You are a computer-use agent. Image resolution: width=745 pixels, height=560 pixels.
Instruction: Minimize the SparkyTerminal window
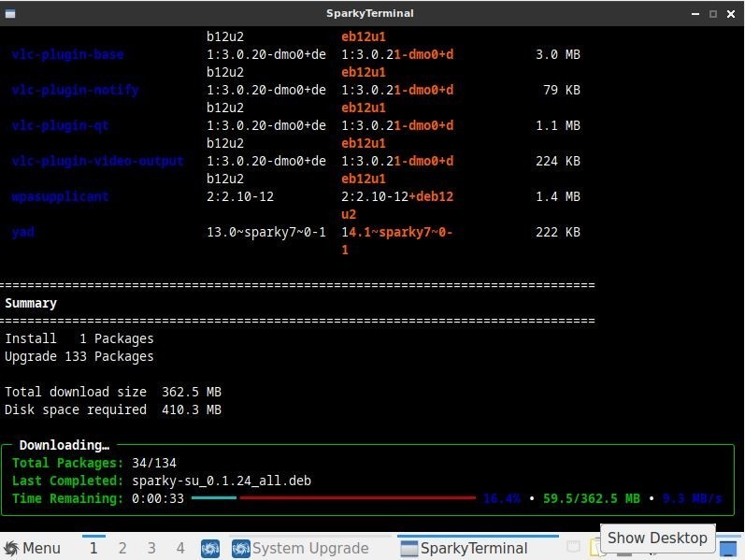[x=696, y=13]
